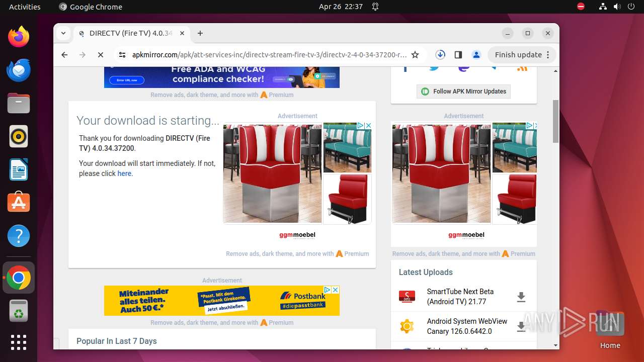Click large red corner chair ad image
The image size is (644, 362).
[272, 173]
